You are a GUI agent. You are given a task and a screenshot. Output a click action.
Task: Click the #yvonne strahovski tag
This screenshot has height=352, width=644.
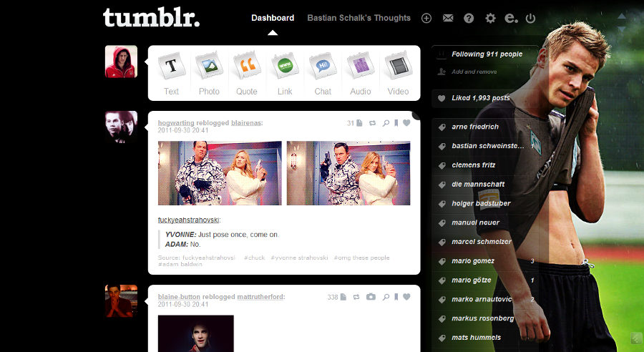coord(299,258)
